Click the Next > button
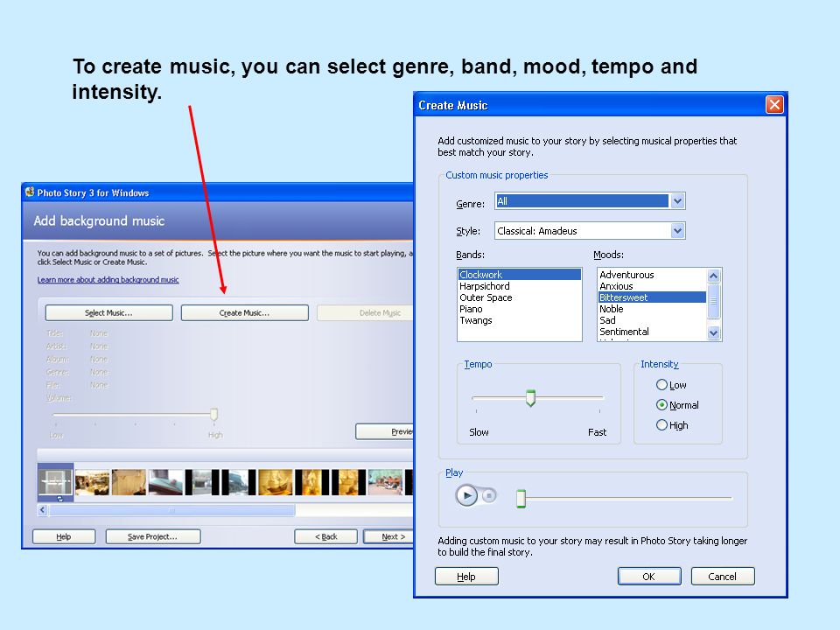Image resolution: width=840 pixels, height=630 pixels. [x=388, y=536]
